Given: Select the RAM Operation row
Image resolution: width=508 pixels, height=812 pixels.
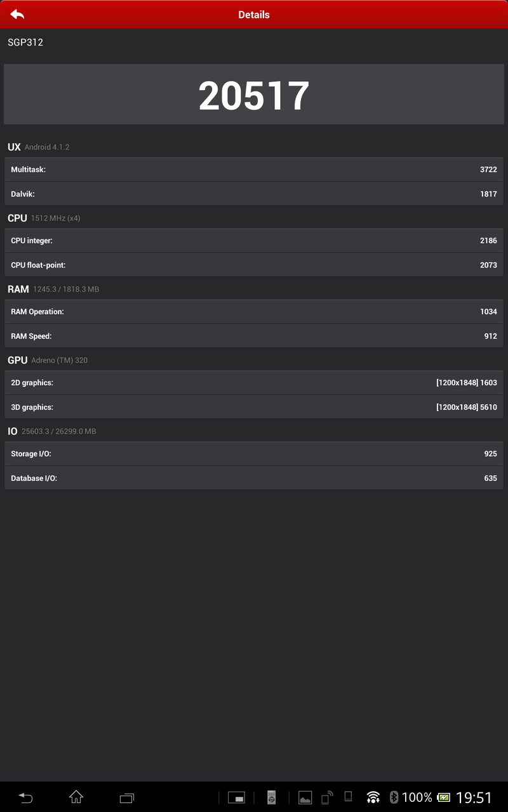Looking at the screenshot, I should coord(254,312).
